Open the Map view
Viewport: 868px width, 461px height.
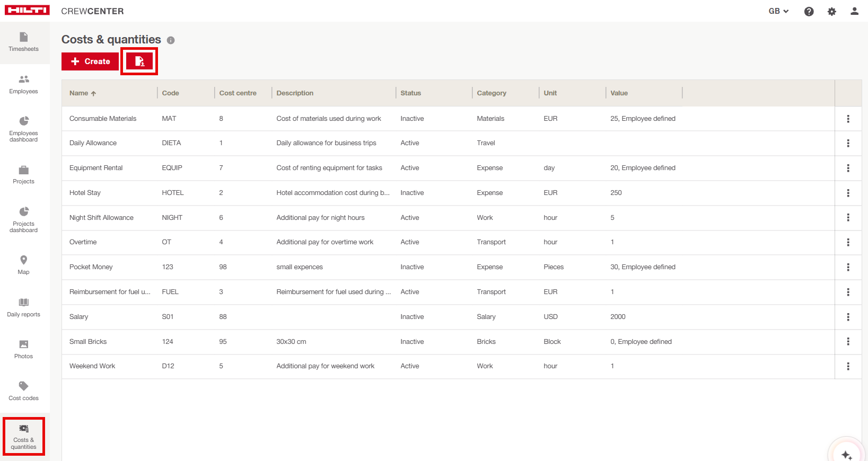pyautogui.click(x=24, y=265)
